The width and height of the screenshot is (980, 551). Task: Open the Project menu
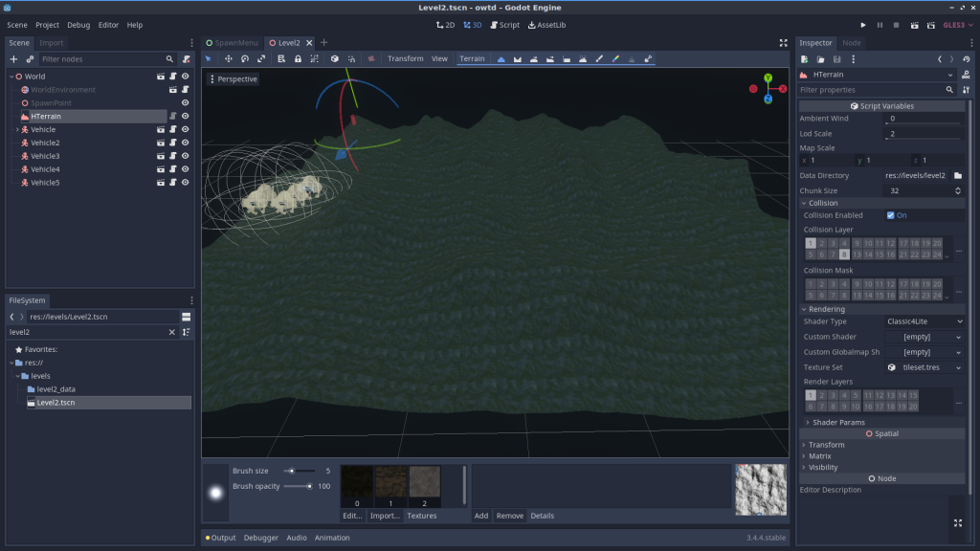(47, 25)
